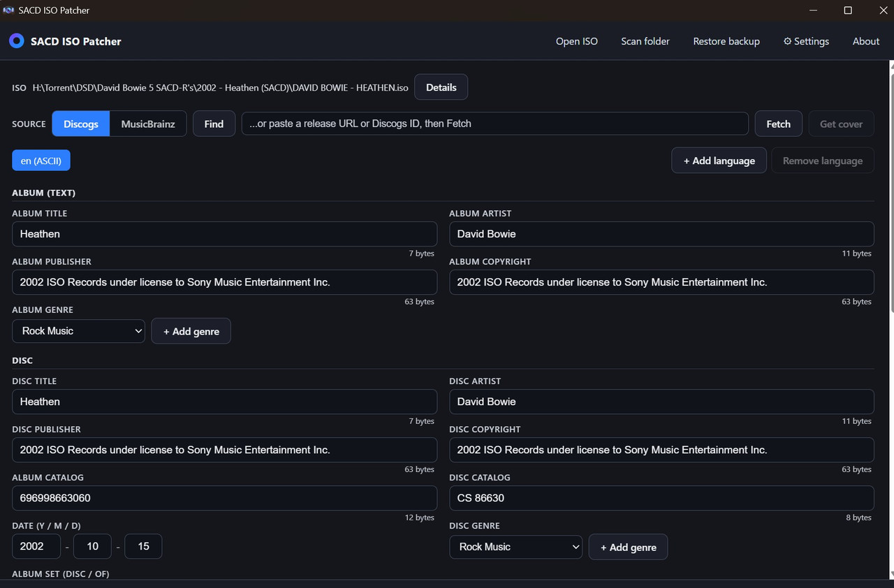
Task: Click the Get cover button
Action: pyautogui.click(x=842, y=124)
